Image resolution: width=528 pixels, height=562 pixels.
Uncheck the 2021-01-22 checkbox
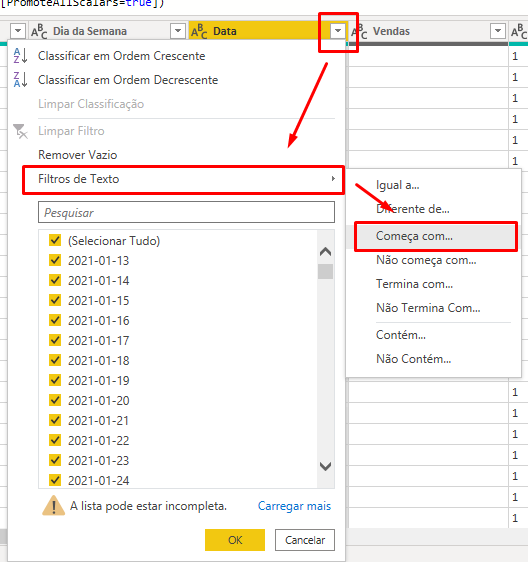55,440
